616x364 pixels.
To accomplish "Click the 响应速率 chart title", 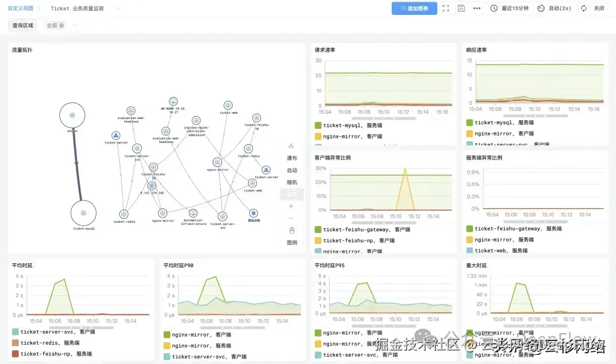I will (x=476, y=50).
